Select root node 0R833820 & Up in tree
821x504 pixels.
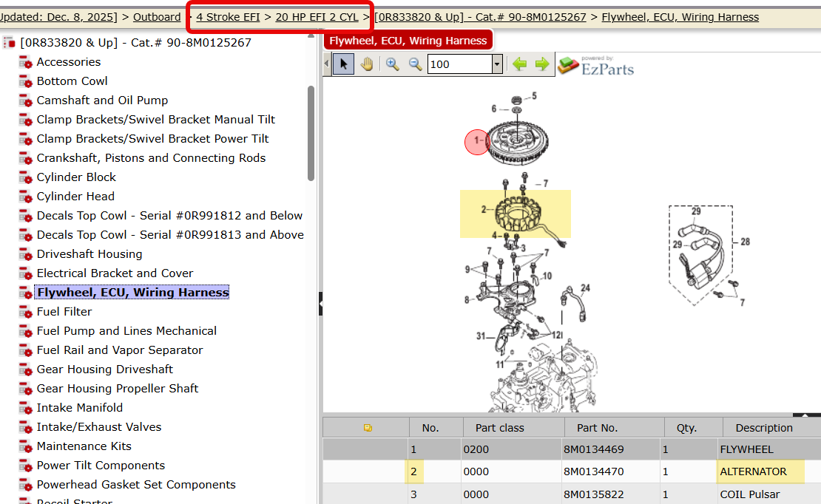(x=135, y=42)
